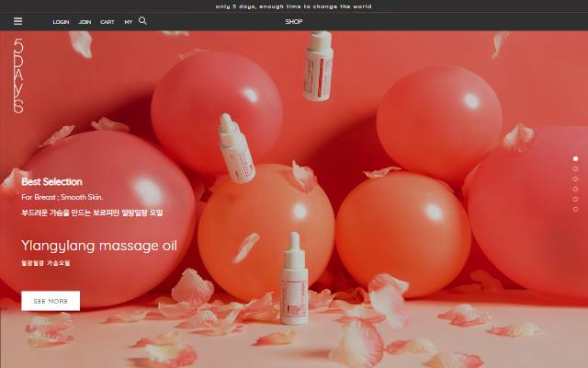This screenshot has height=368, width=588.
Task: Go to the LOGIN page
Action: (61, 22)
